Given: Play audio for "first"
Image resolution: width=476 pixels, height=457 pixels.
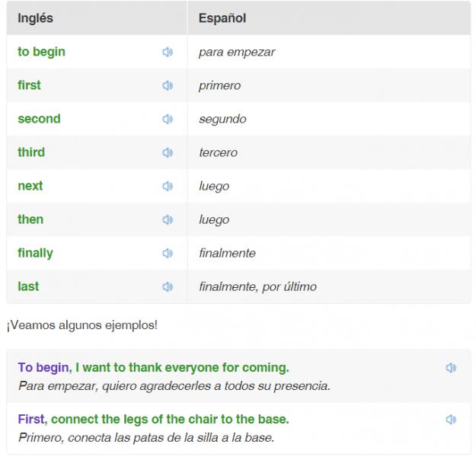Looking at the screenshot, I should click(x=168, y=85).
